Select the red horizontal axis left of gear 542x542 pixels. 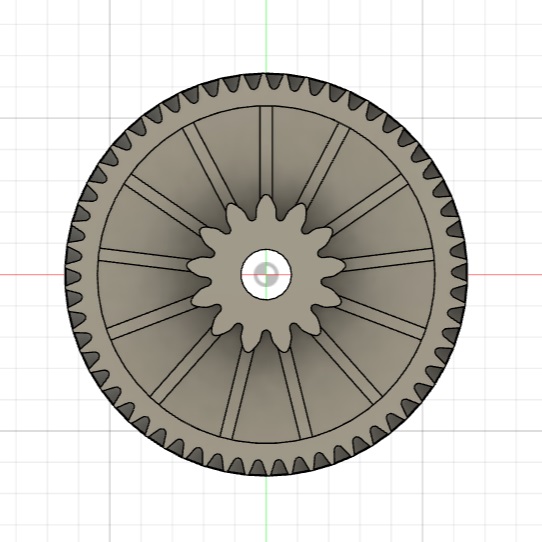point(32,275)
